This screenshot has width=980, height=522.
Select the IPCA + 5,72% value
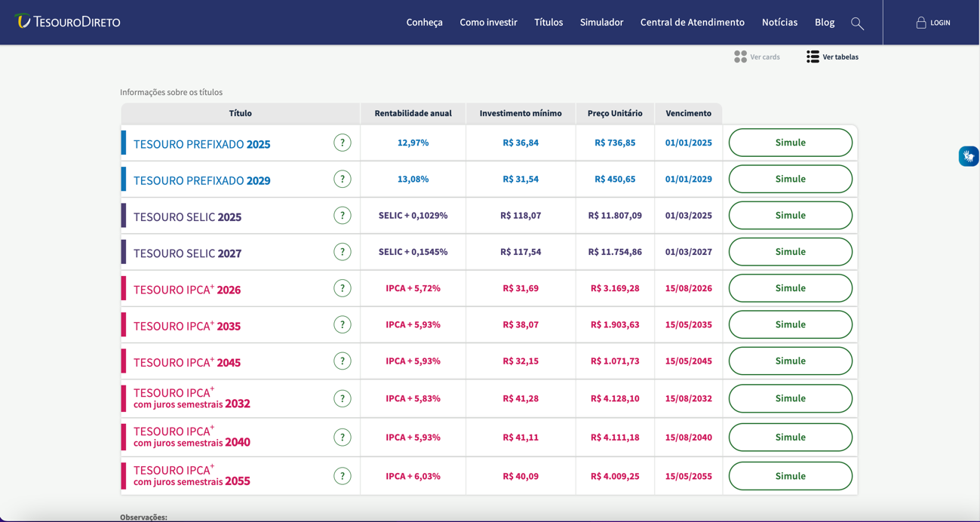[413, 288]
